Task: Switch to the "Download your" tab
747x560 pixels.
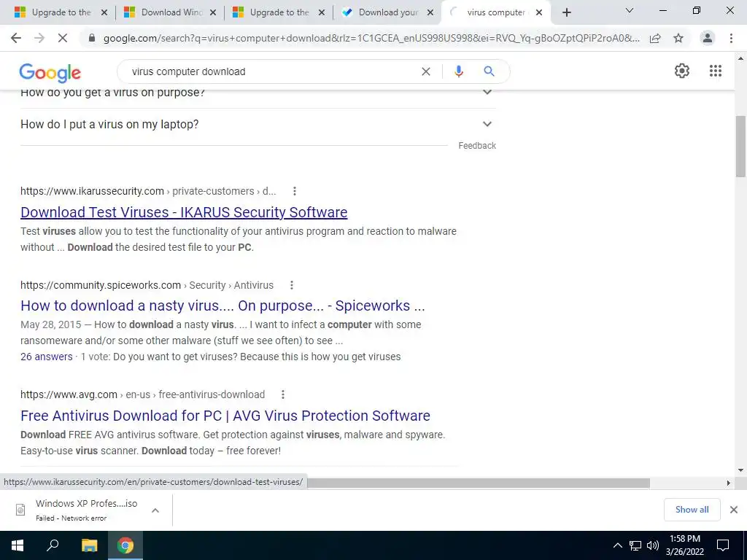Action: pos(388,12)
